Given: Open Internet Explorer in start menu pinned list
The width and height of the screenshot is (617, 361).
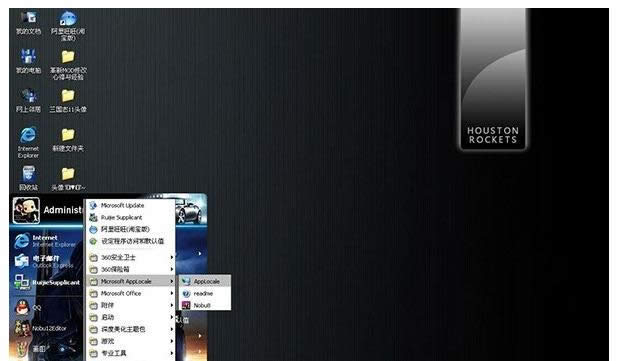Looking at the screenshot, I should (46, 241).
